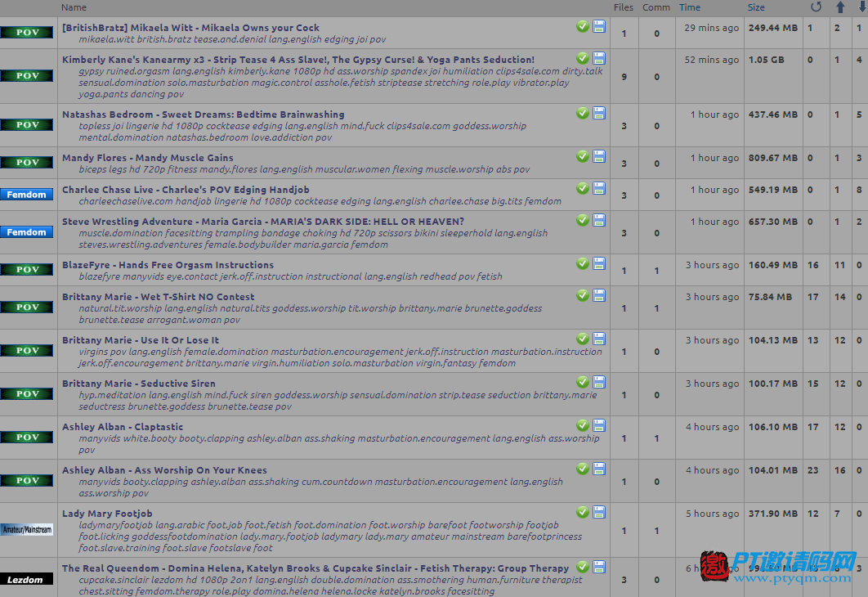The height and width of the screenshot is (597, 868).
Task: Download the BlazeFyre entry using the floppy icon
Action: point(599,263)
